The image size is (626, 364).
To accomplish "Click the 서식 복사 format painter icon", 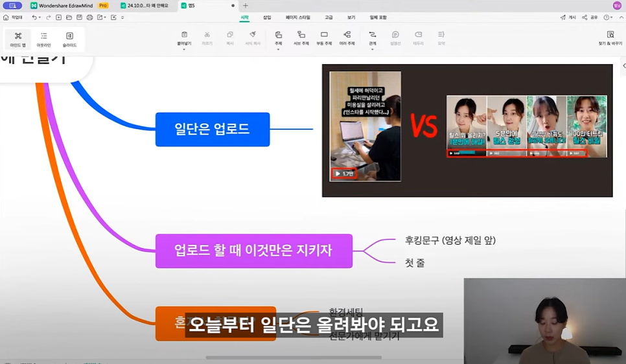I will click(x=253, y=35).
